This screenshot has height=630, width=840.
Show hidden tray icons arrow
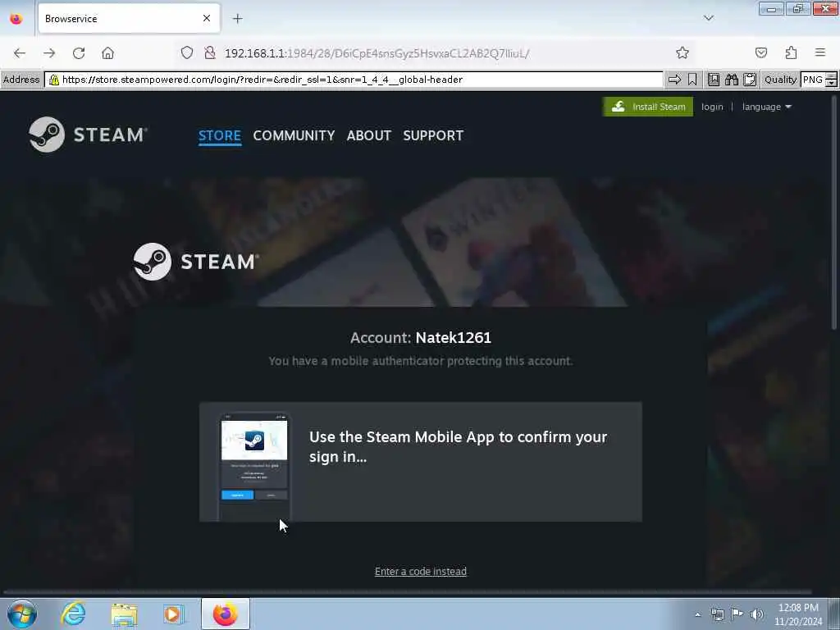click(697, 614)
